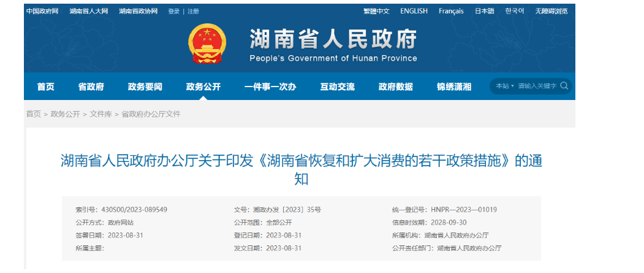Image resolution: width=644 pixels, height=273 pixels.
Task: Switch to 繁體中文 version
Action: coord(376,11)
